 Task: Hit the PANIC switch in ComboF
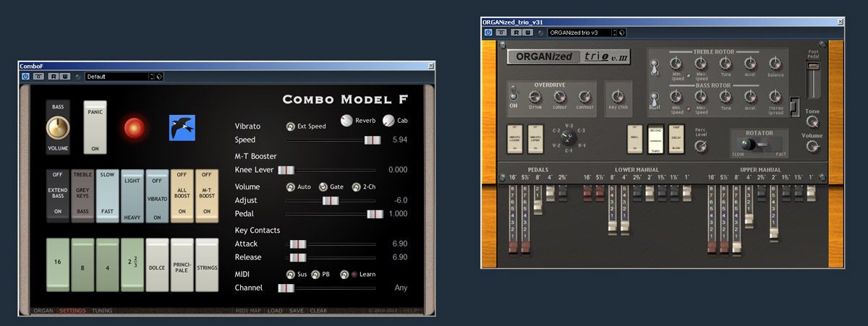95,127
